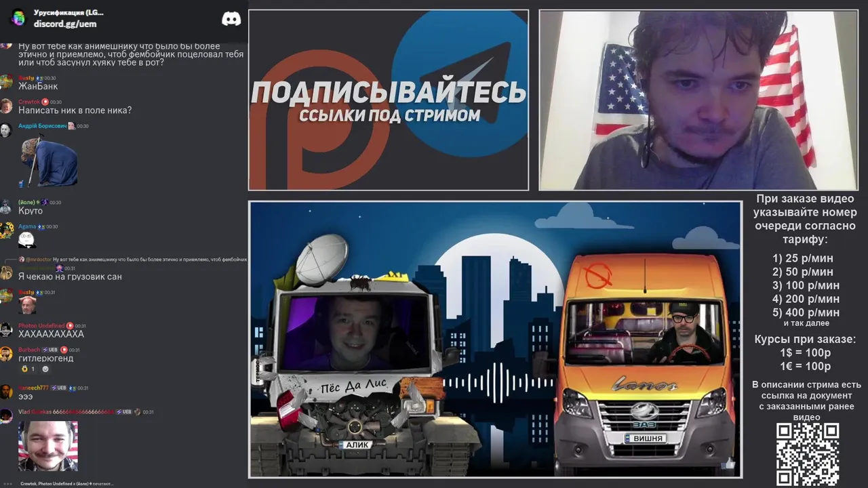This screenshot has height=488, width=868.
Task: Click the tariff line 1) 25 р/мин
Action: coord(802,258)
